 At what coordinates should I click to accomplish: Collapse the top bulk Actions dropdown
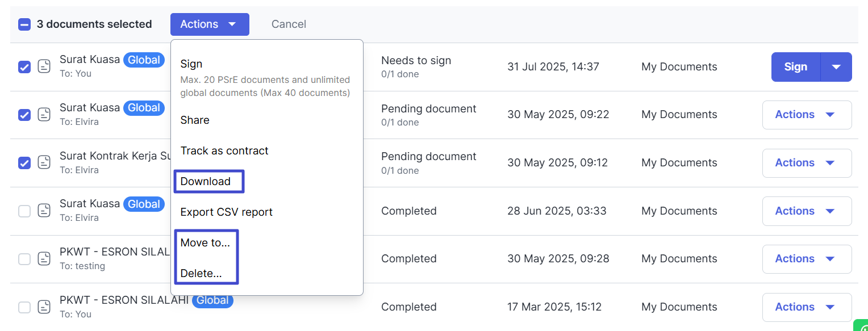click(x=209, y=24)
